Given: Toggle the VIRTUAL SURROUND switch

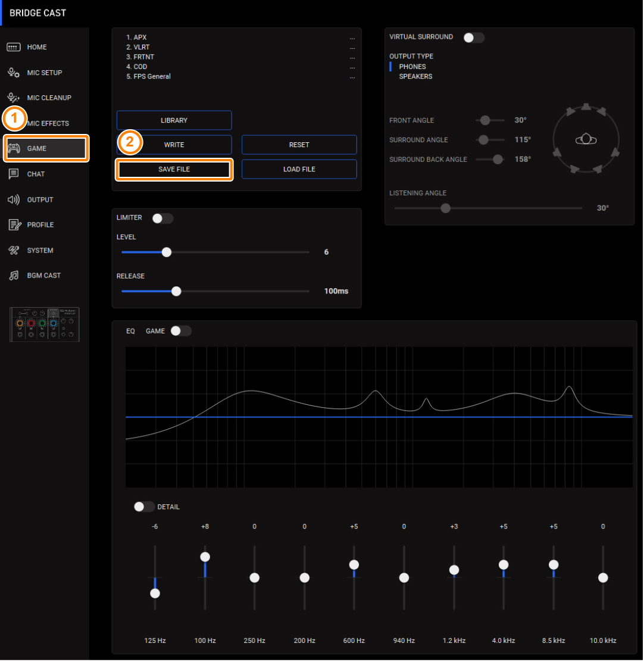Looking at the screenshot, I should pyautogui.click(x=474, y=38).
